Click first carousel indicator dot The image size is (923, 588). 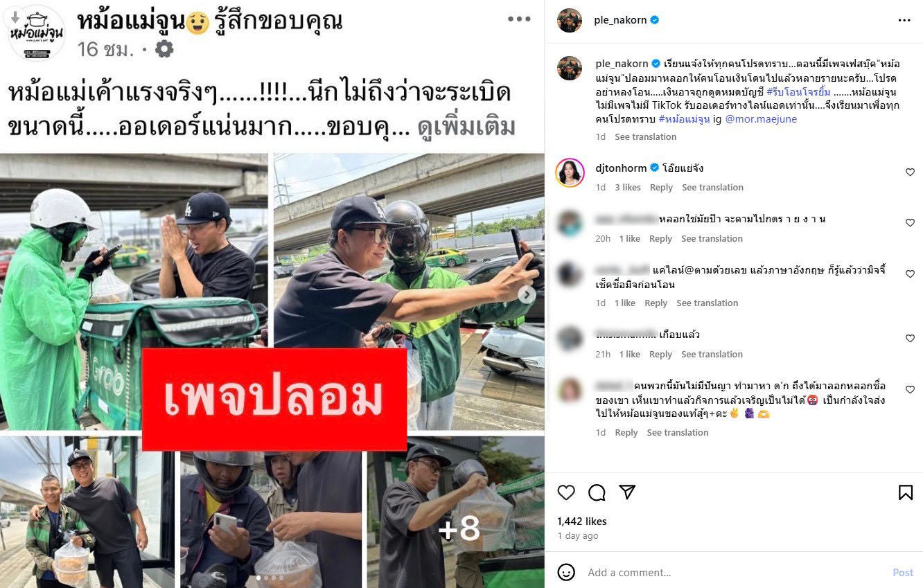coord(258,578)
